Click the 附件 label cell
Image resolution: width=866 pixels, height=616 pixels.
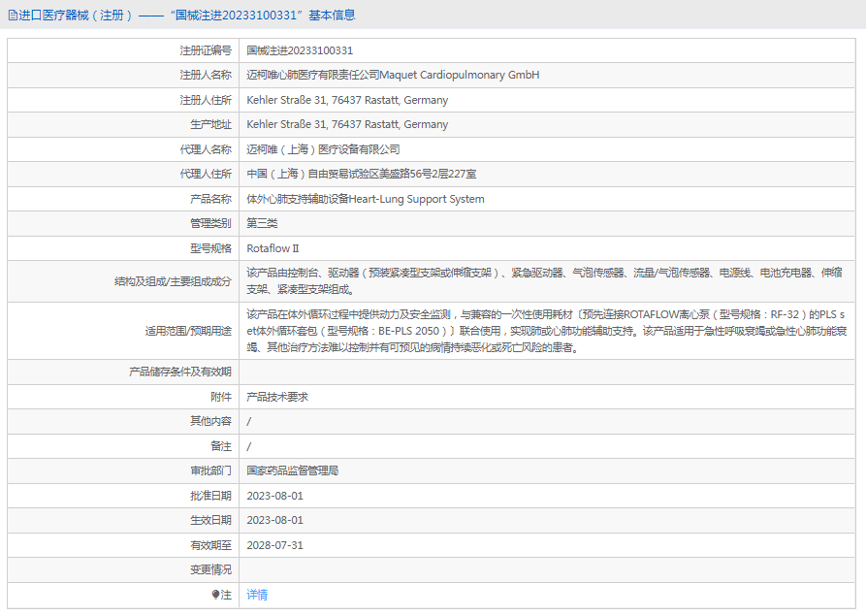click(123, 397)
